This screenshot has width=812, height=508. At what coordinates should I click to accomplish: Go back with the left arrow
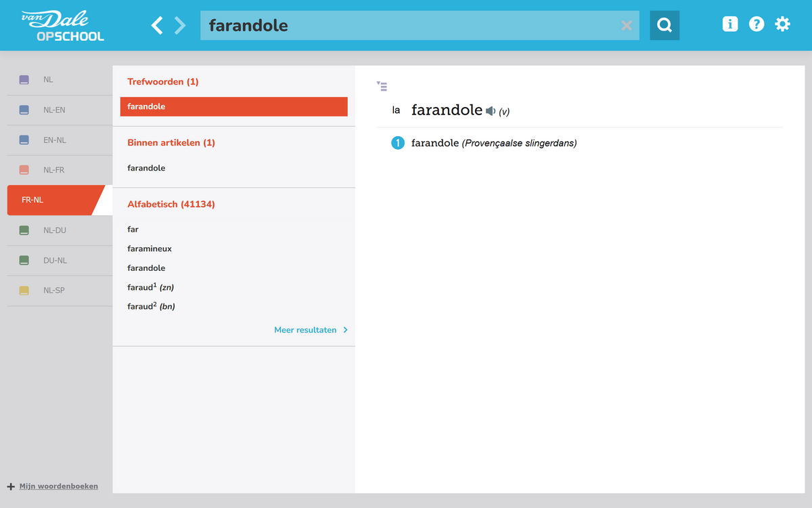pyautogui.click(x=157, y=26)
